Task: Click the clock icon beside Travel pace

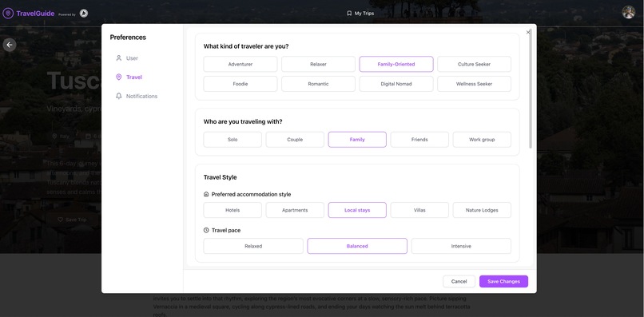Action: pyautogui.click(x=206, y=230)
